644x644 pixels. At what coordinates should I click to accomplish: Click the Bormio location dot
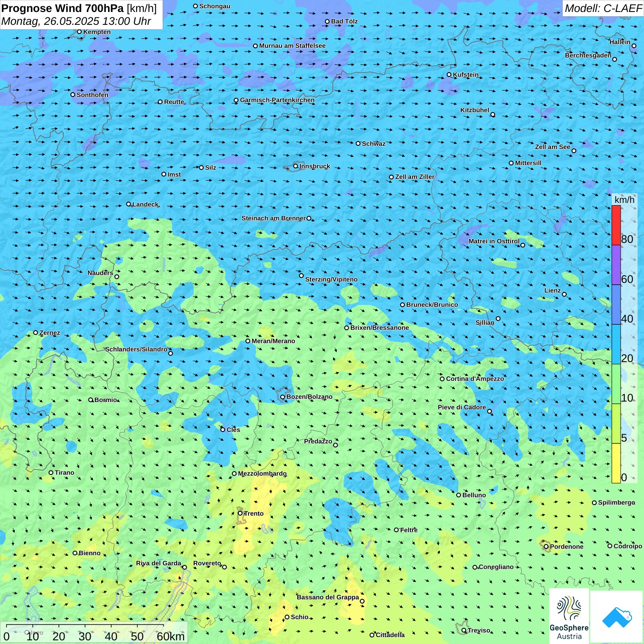click(91, 400)
